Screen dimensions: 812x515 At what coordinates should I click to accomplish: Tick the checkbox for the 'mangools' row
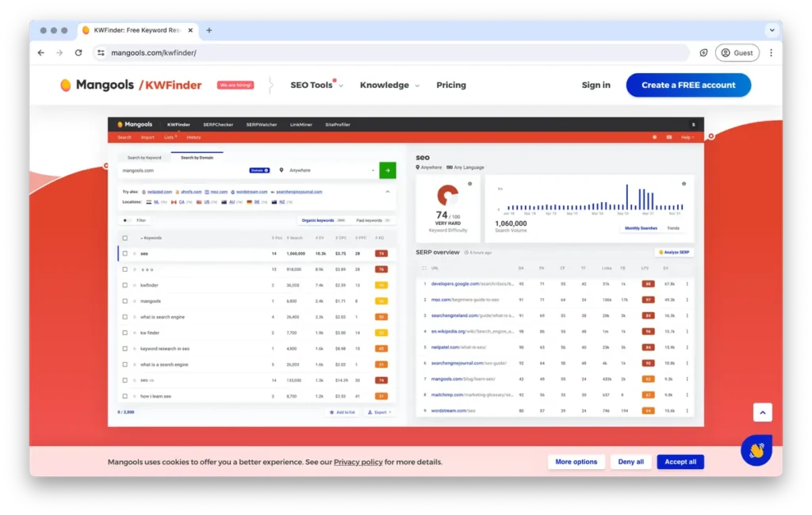tap(124, 301)
